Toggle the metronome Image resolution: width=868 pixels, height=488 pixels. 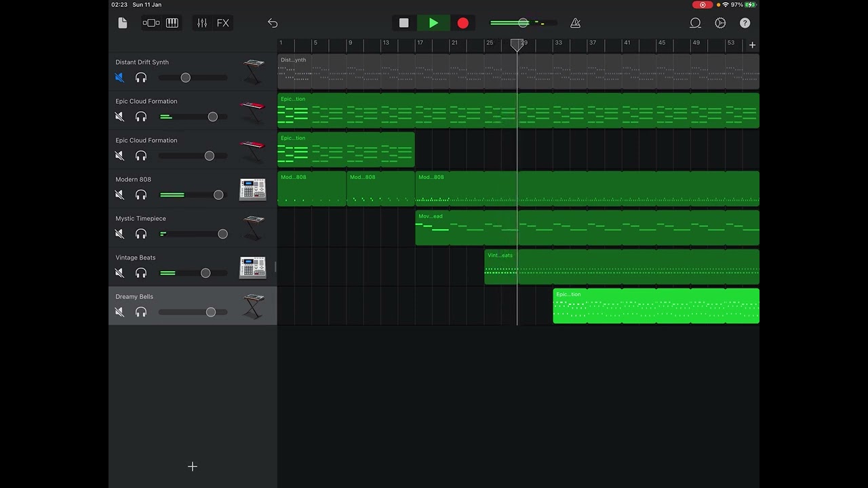(575, 23)
